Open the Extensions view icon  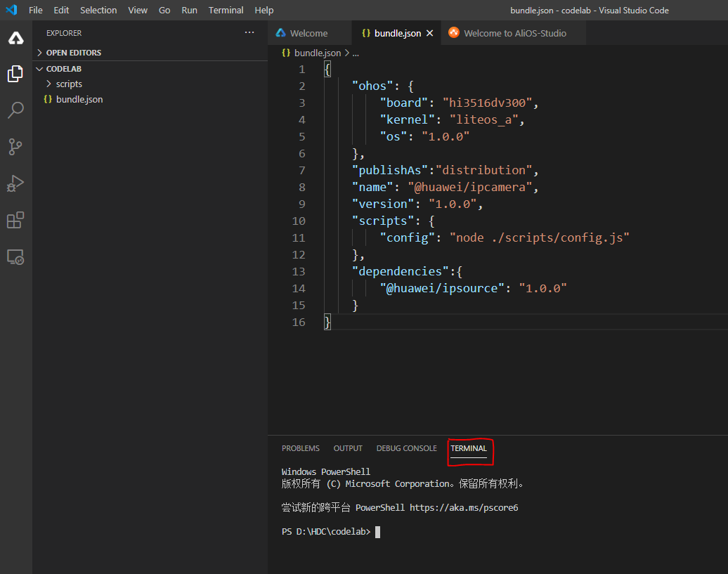coord(15,220)
